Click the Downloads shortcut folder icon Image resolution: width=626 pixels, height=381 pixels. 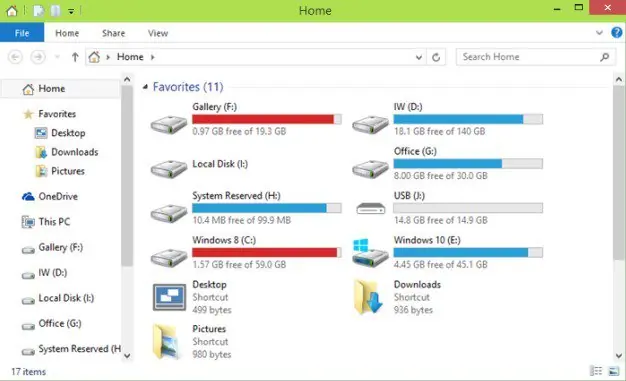tap(369, 297)
